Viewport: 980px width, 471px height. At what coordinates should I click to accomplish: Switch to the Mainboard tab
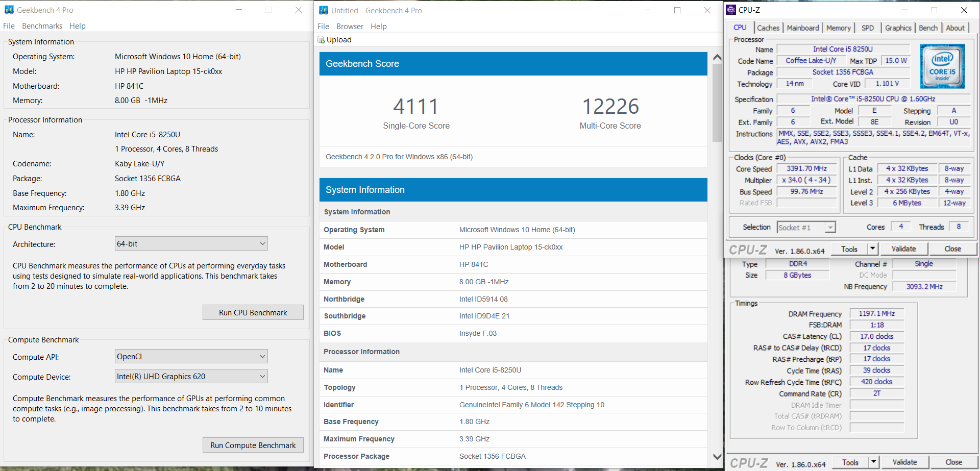[x=802, y=28]
